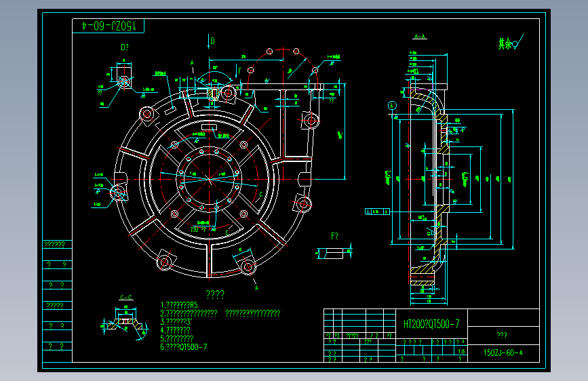Select the A—A section view label
This screenshot has width=588, height=381.
(420, 37)
